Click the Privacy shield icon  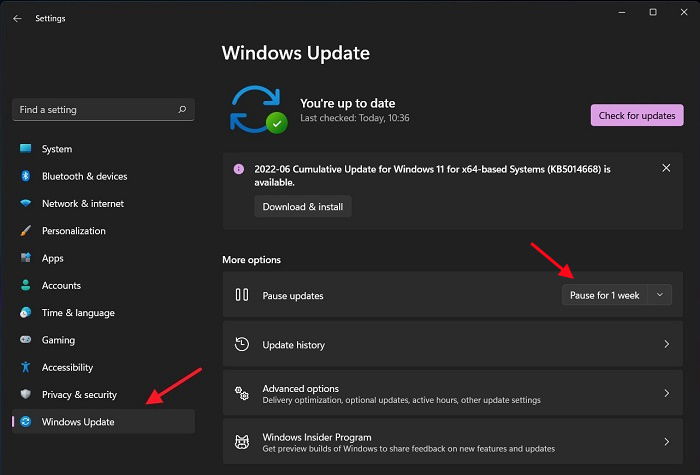[x=25, y=394]
